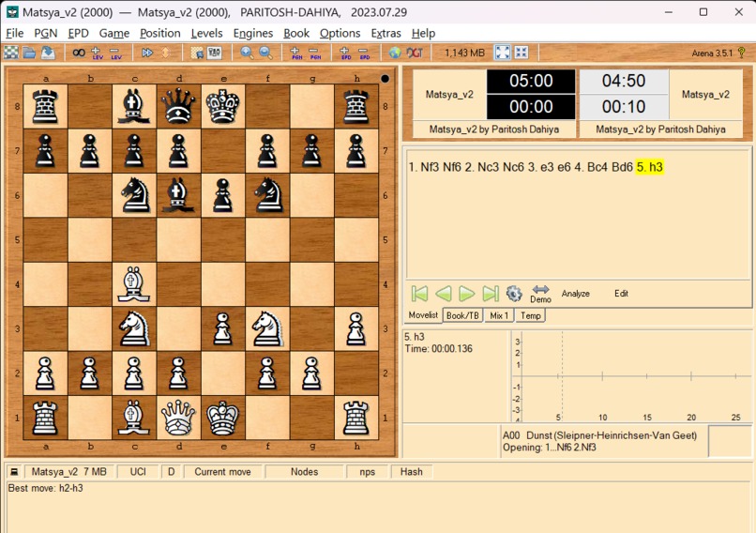Click the Analyze button
Viewport: 756px width, 533px height.
click(x=575, y=294)
